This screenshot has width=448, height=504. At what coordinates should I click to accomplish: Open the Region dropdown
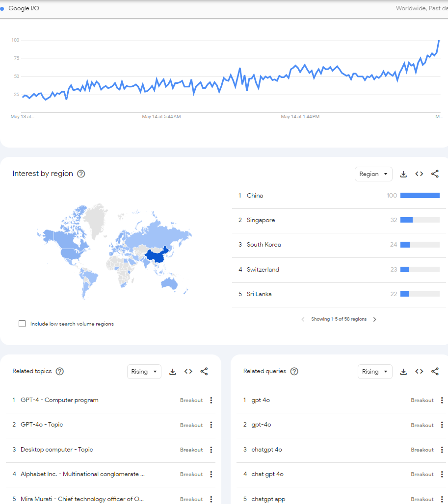[x=373, y=174]
